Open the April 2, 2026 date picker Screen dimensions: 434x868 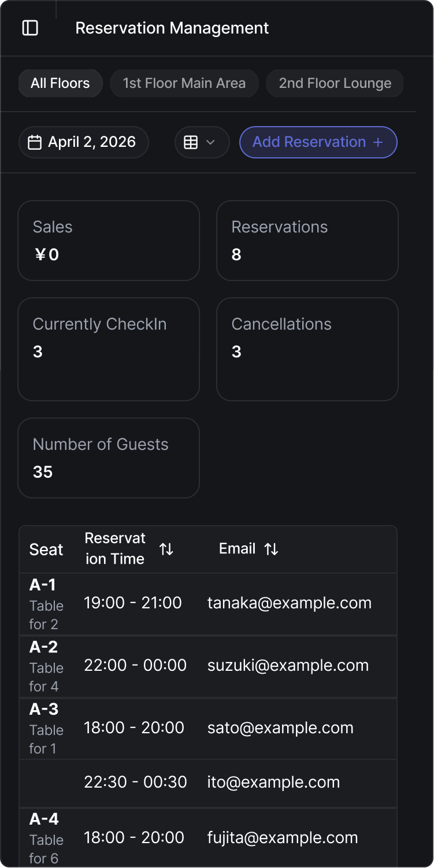pyautogui.click(x=84, y=142)
